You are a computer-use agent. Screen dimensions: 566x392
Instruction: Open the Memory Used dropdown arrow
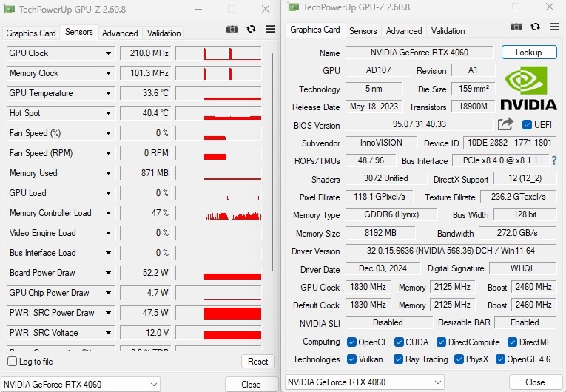108,173
